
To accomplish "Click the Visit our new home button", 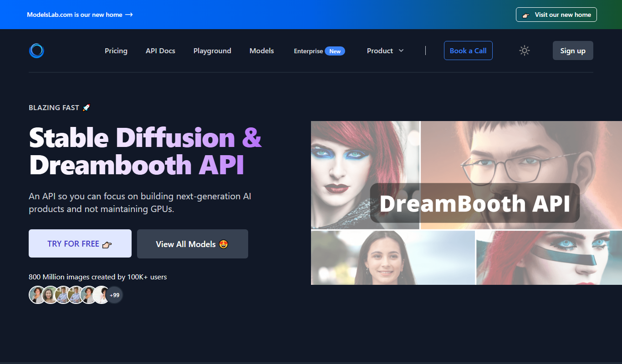I will point(556,15).
